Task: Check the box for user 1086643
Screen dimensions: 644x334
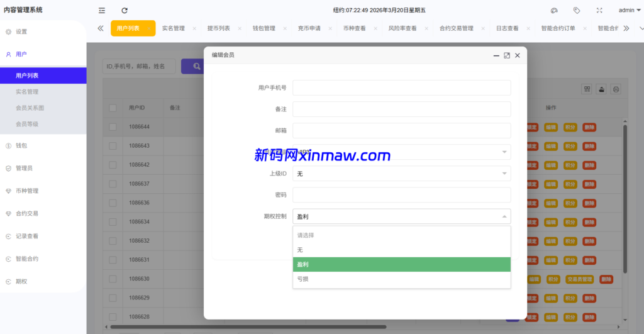Action: pyautogui.click(x=113, y=146)
